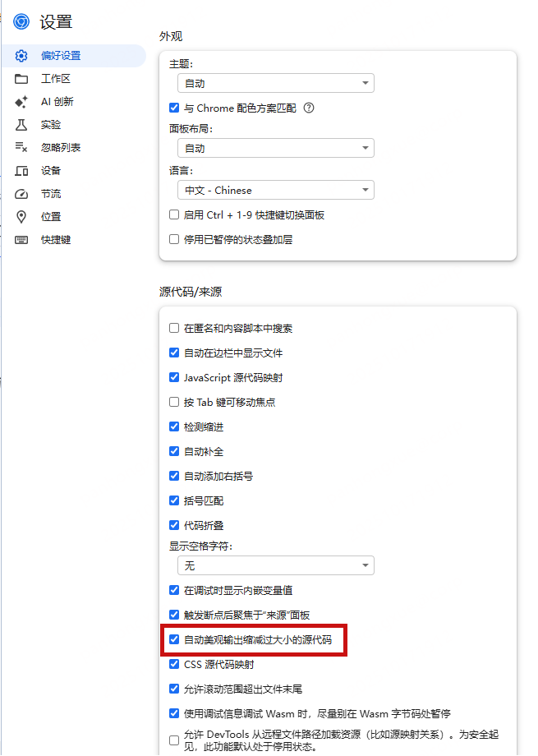Open the 实验 settings tab
Screen dimensions: 538x756
(x=51, y=125)
